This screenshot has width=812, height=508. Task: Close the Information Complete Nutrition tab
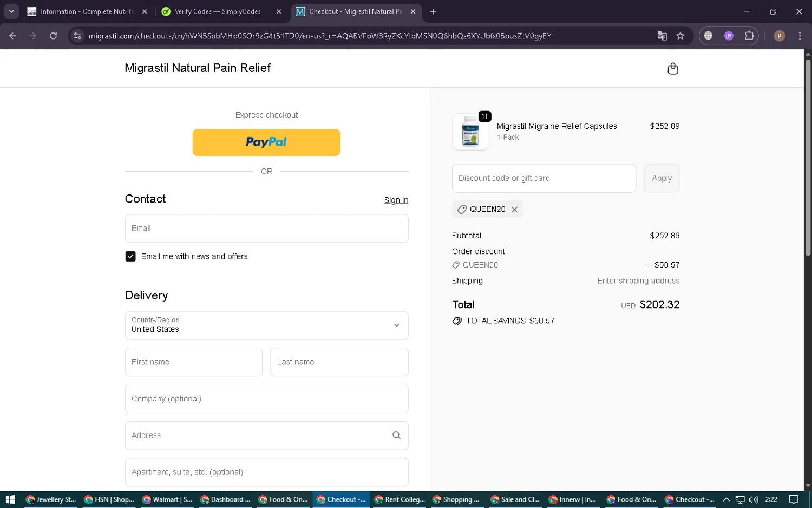click(145, 11)
